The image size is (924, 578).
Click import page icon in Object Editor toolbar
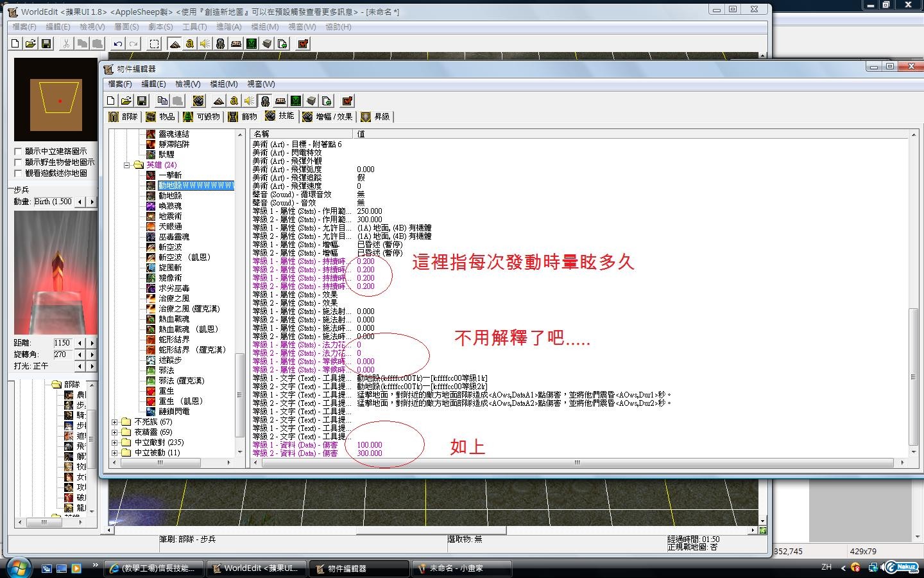(327, 101)
